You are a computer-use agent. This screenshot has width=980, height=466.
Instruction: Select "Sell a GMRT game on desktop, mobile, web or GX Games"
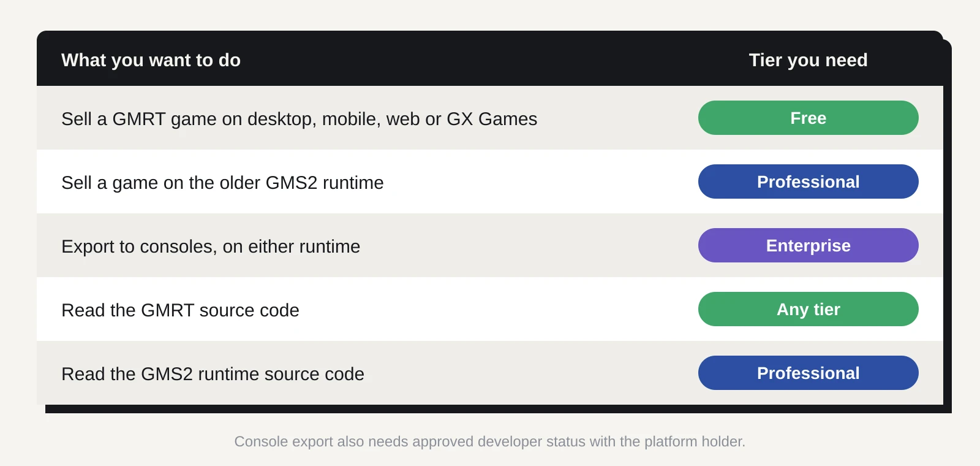tap(299, 119)
